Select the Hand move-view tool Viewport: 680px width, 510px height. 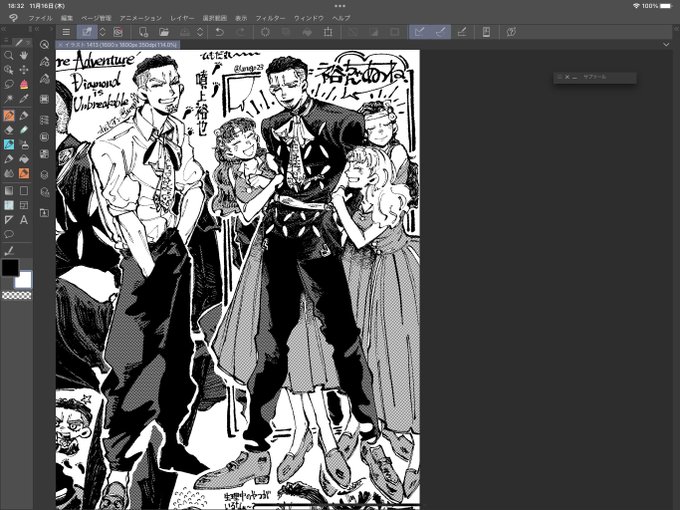[24, 55]
